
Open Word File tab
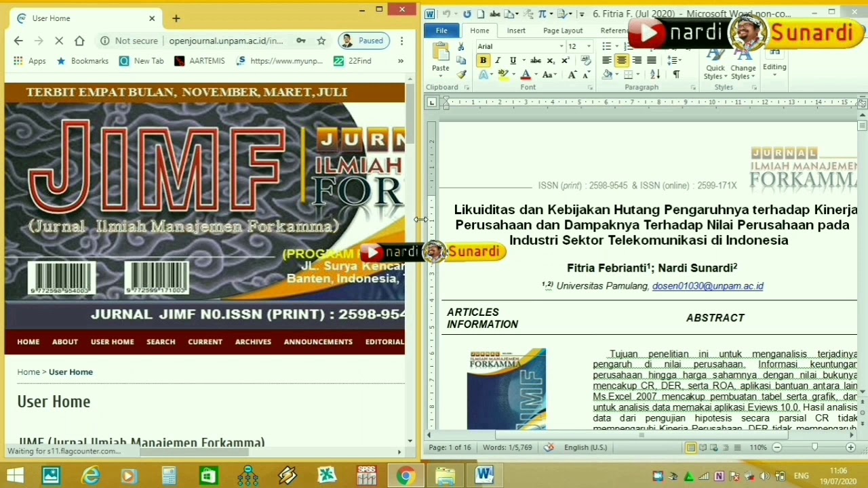pyautogui.click(x=441, y=30)
